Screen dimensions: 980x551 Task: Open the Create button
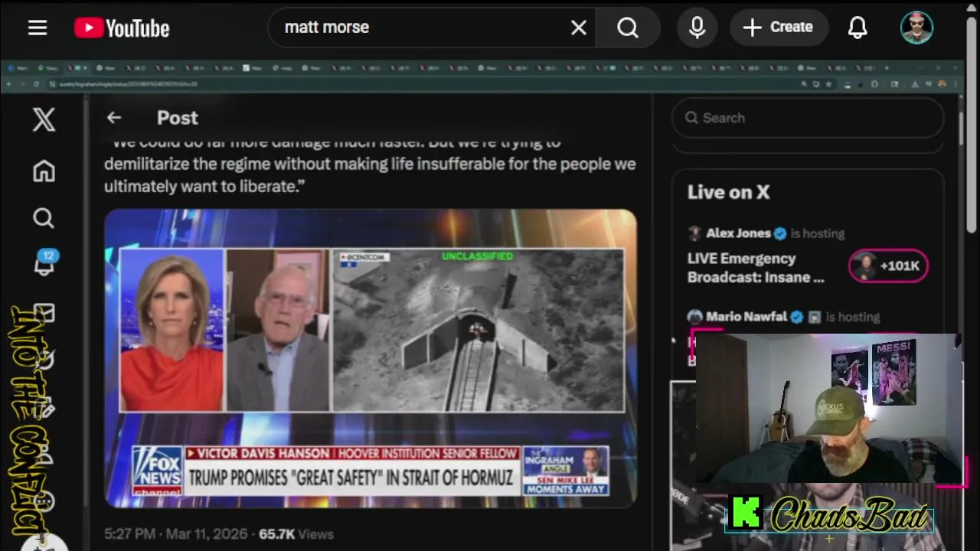[x=778, y=28]
